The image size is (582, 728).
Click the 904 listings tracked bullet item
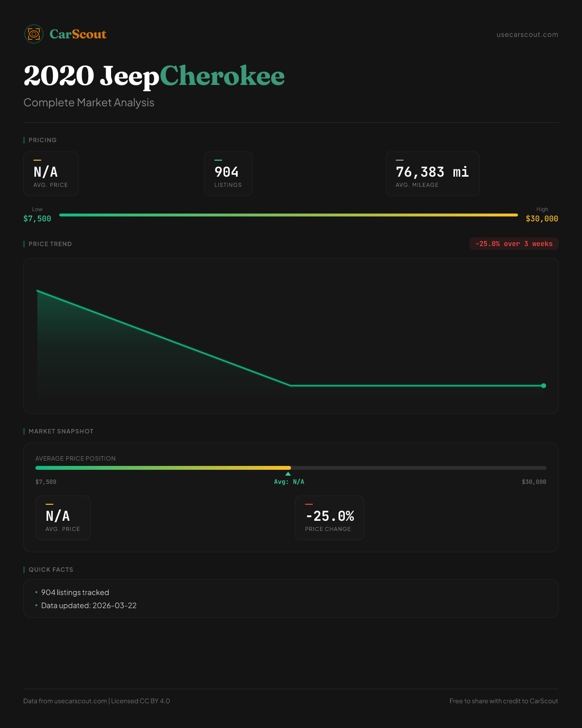(x=75, y=593)
